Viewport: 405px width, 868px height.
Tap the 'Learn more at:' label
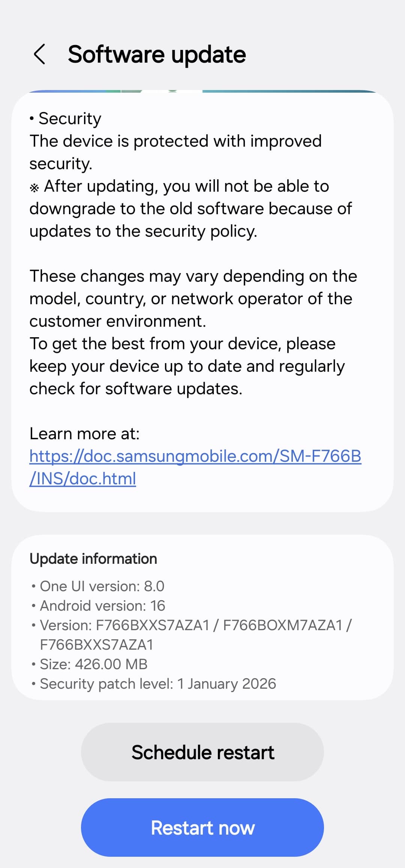(84, 434)
